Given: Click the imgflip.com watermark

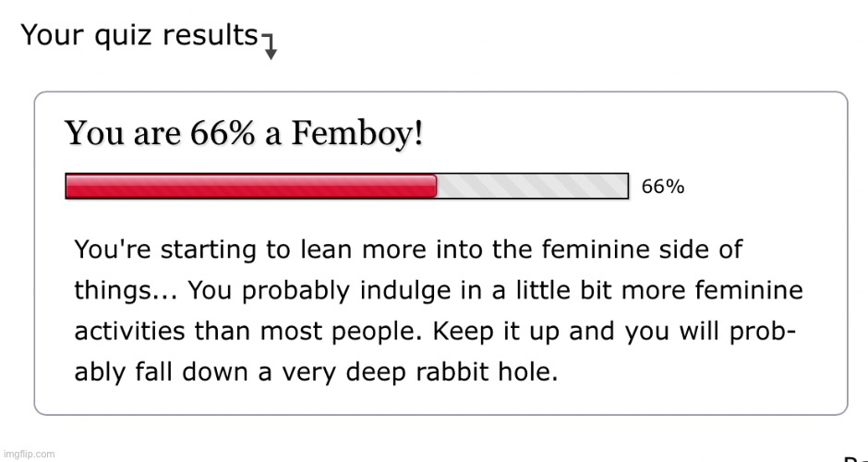Looking at the screenshot, I should (29, 453).
